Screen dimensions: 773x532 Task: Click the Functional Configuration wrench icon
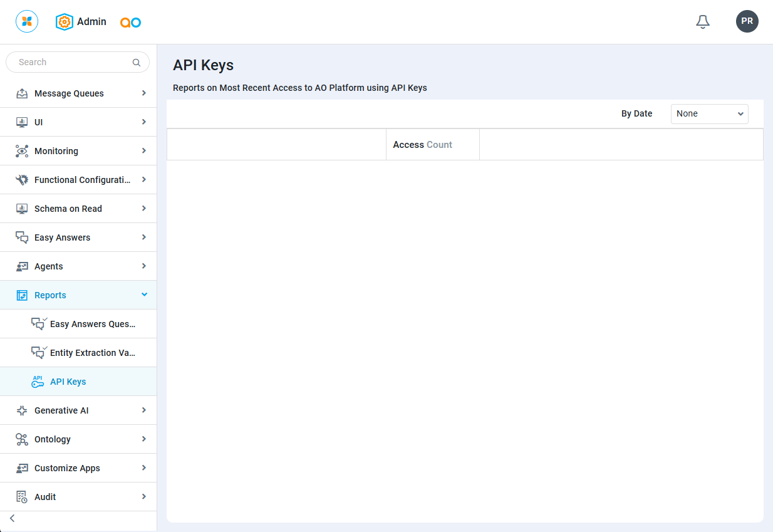tap(22, 180)
